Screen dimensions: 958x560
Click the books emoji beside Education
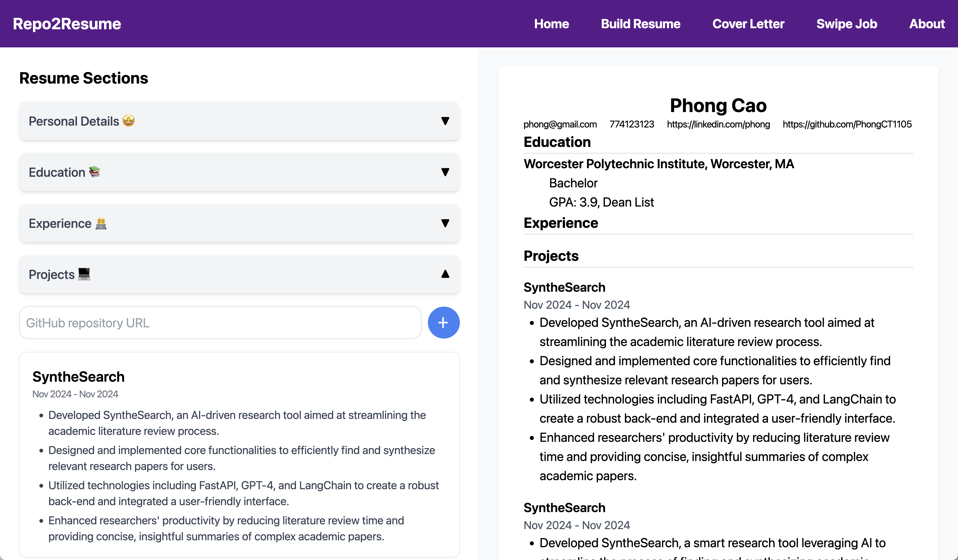[94, 172]
